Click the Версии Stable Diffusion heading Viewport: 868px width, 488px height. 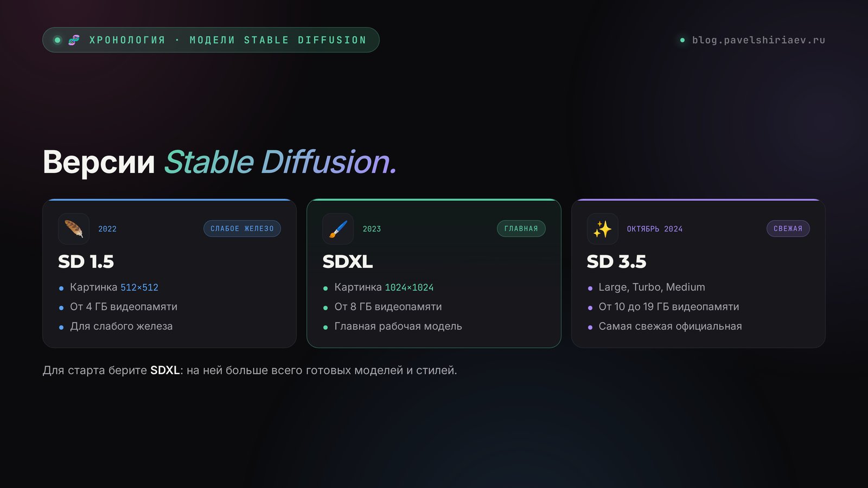(x=220, y=162)
